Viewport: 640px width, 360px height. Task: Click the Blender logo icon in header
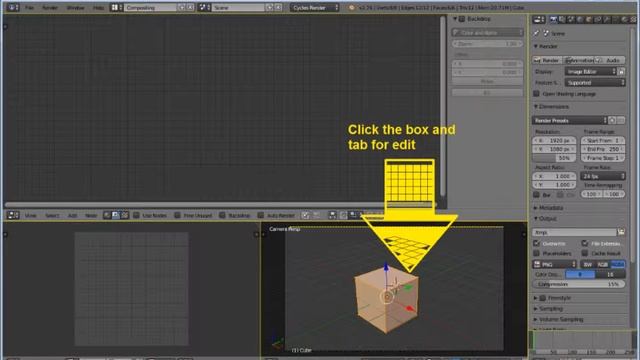coord(351,7)
